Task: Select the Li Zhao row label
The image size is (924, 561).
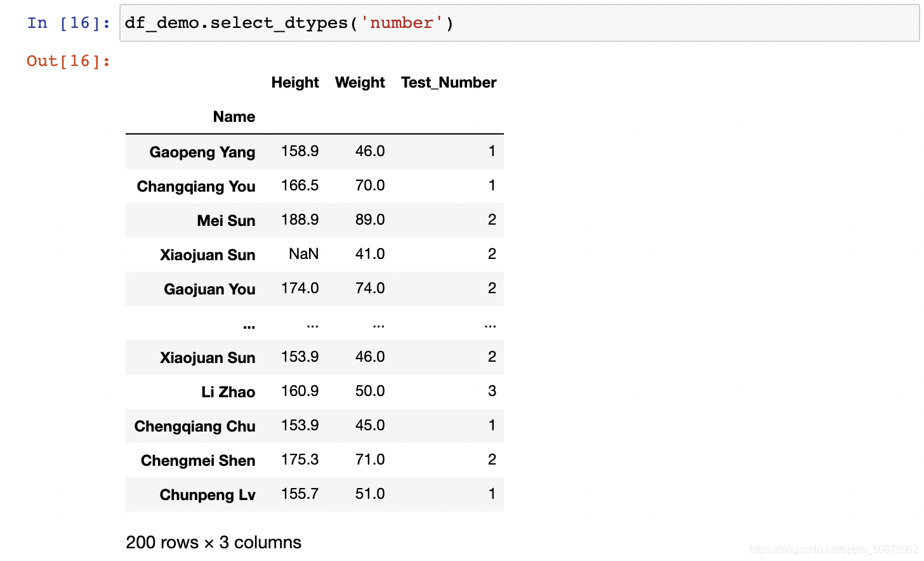Action: (x=228, y=392)
